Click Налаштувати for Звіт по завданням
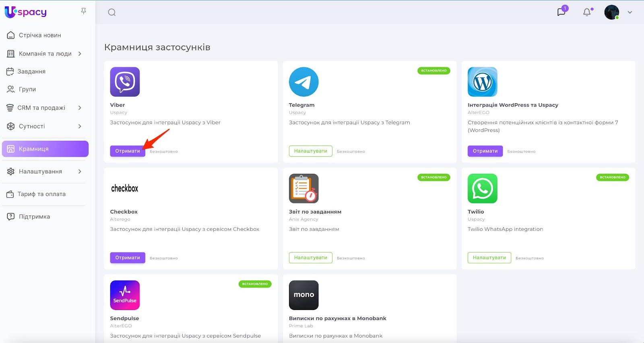 (310, 258)
